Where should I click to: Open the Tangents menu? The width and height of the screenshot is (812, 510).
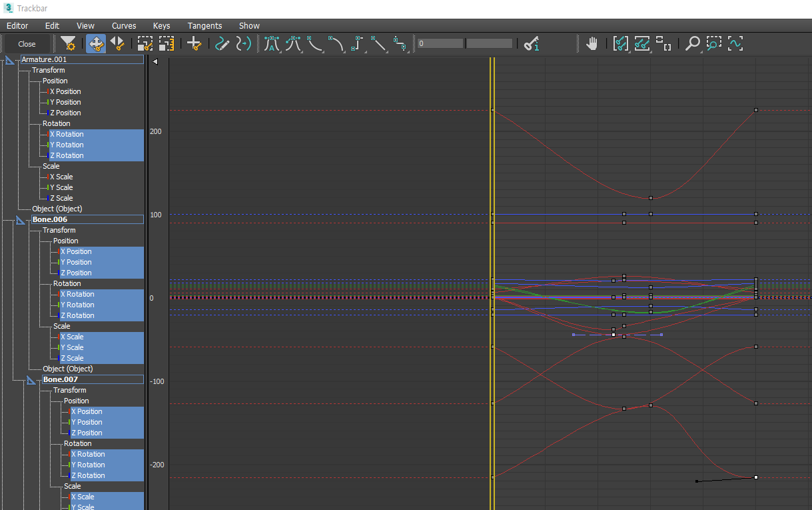204,25
